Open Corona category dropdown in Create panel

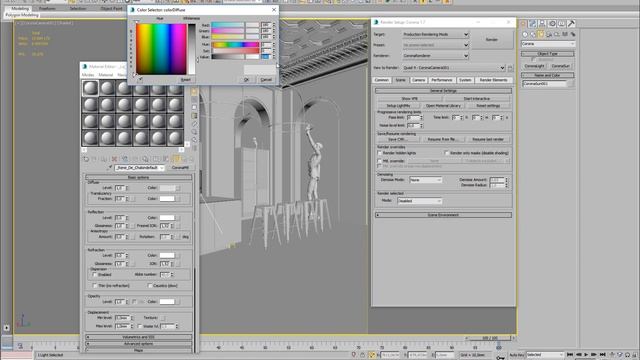click(x=548, y=44)
